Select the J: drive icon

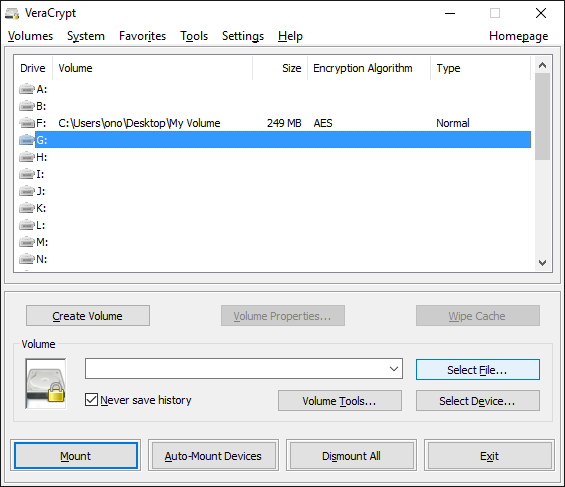pyautogui.click(x=27, y=191)
